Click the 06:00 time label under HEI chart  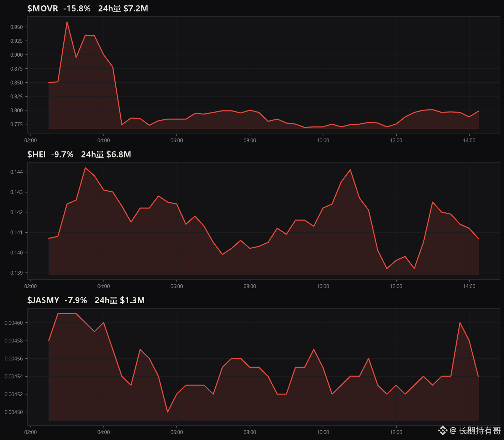[x=177, y=286]
